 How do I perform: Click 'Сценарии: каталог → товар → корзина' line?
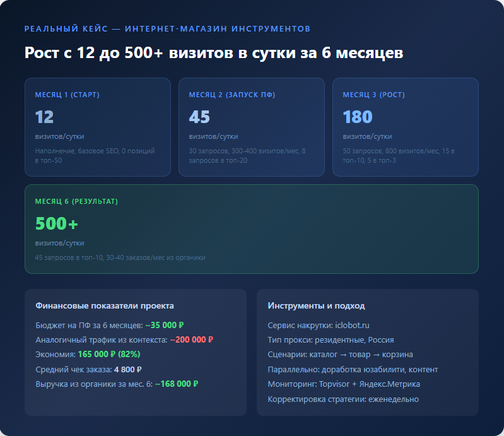(x=341, y=355)
